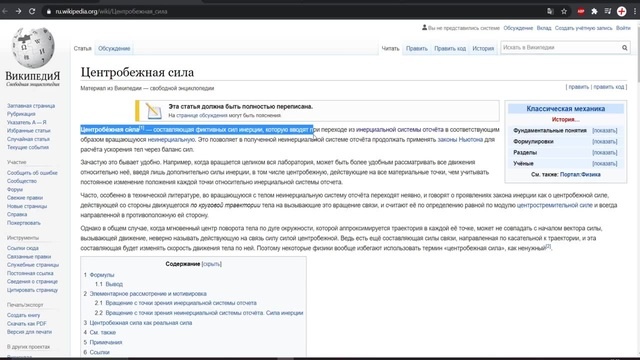Open the Править tab
The width and height of the screenshot is (640, 360).
417,49
